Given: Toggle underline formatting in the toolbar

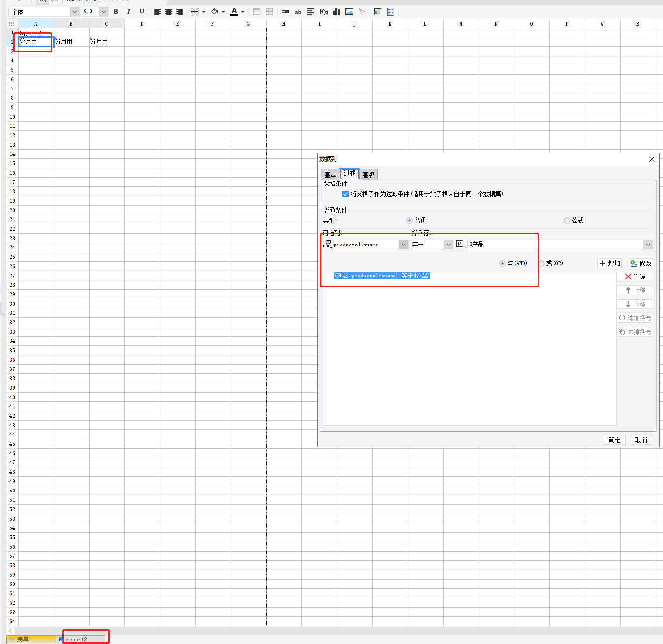Looking at the screenshot, I should coord(142,12).
